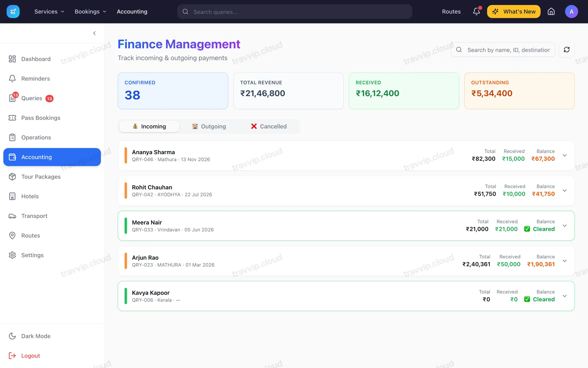Open Reminders label from sidebar
588x368 pixels.
[x=36, y=79]
